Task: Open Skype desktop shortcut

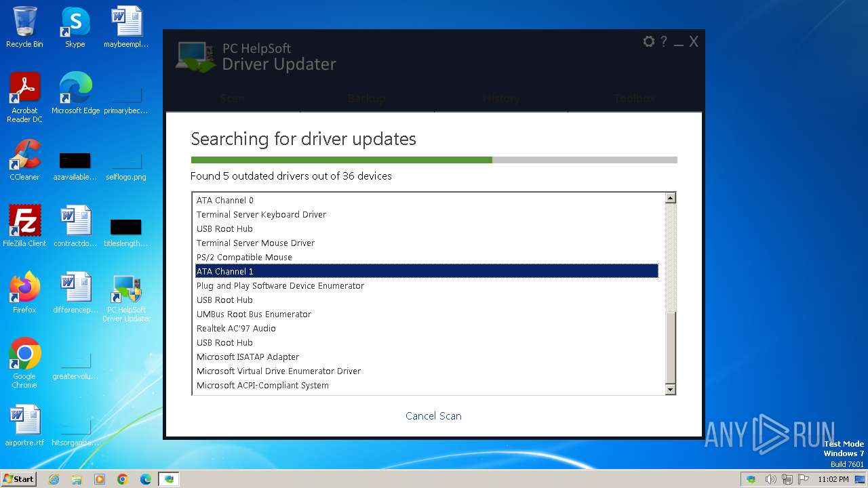Action: 75,27
